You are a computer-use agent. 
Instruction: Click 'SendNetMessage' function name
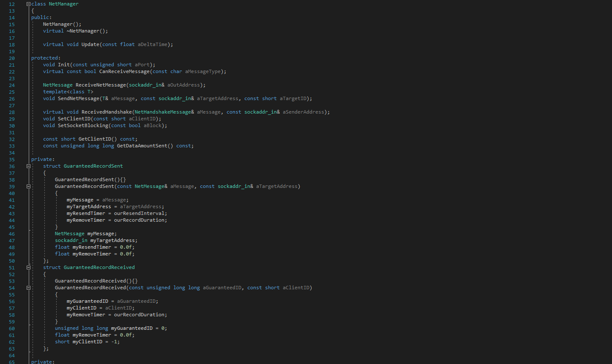[79, 98]
